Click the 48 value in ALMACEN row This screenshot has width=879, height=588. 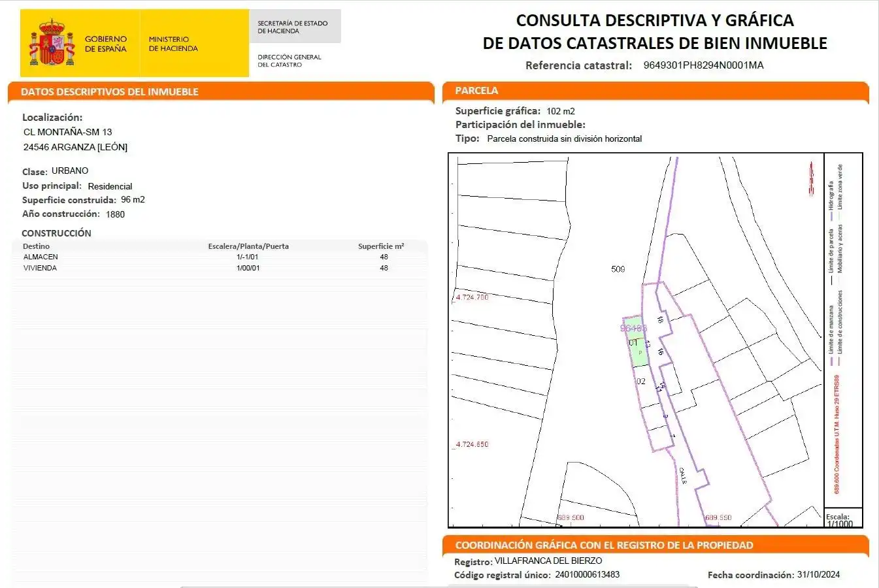[x=384, y=257]
